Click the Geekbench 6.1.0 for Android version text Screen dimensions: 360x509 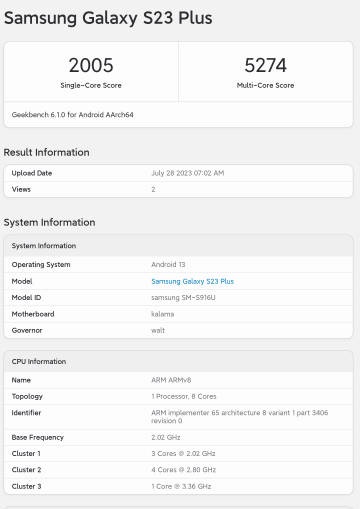pos(73,115)
